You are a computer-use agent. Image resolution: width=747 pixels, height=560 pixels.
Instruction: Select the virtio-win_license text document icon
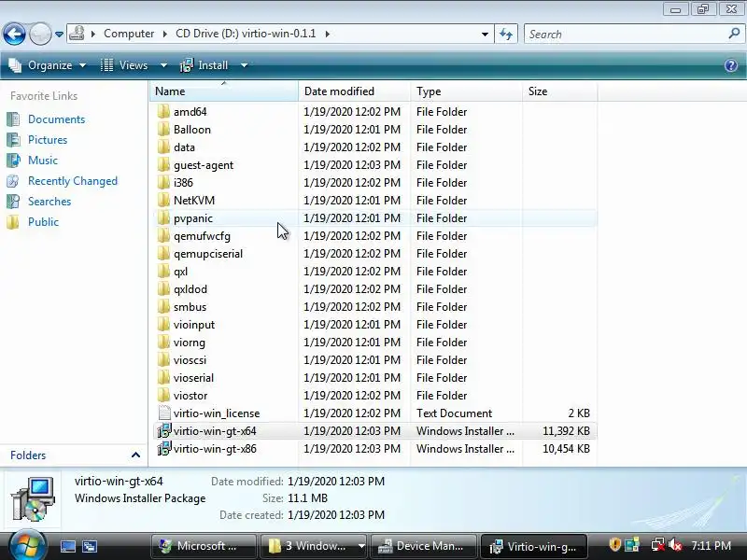click(164, 413)
